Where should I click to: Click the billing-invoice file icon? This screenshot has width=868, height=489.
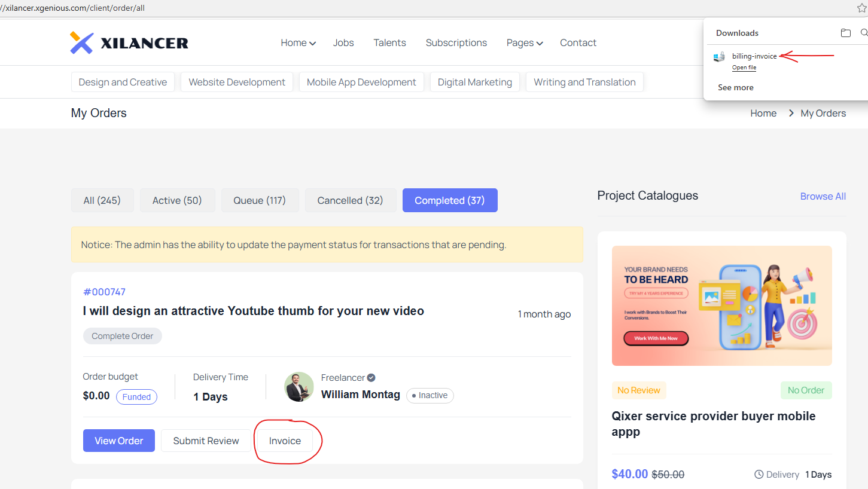[720, 57]
